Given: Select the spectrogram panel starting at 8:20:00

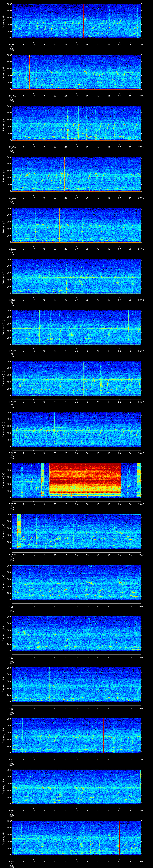Looking at the screenshot, I should click(76, 225).
